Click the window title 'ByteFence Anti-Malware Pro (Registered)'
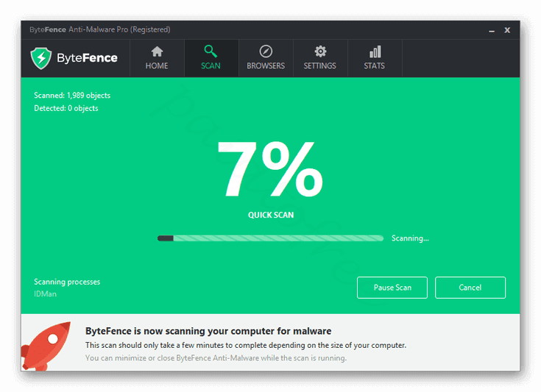This screenshot has width=541, height=392. click(99, 29)
